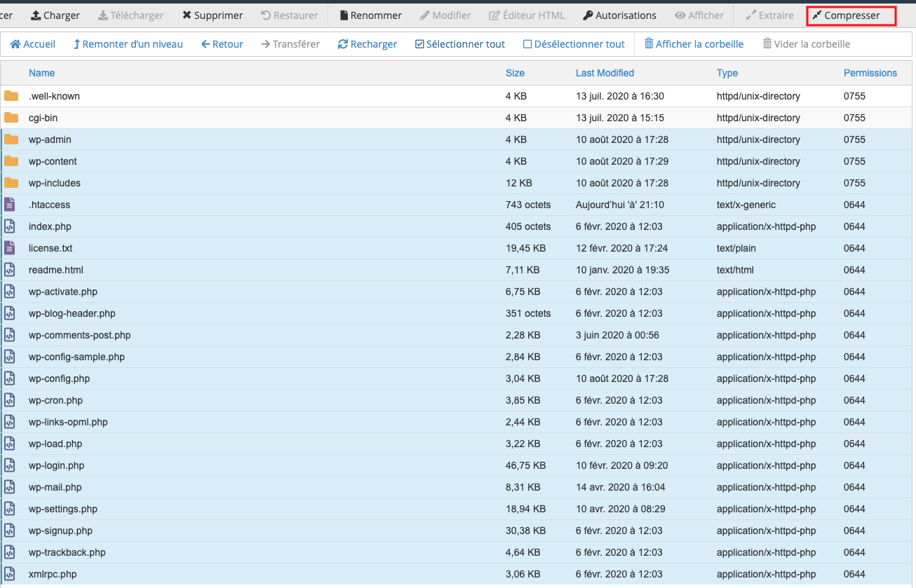
Task: Click the wp-config.php file name
Action: pos(59,378)
